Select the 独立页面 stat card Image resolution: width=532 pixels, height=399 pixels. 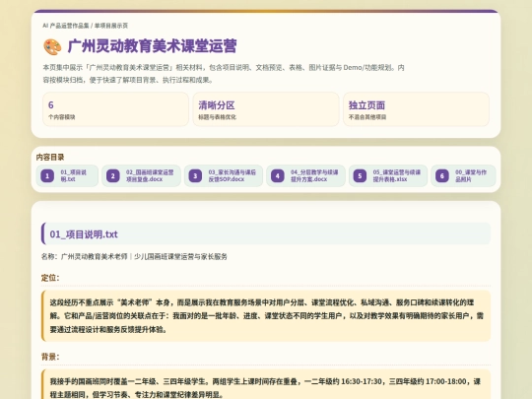(x=417, y=109)
